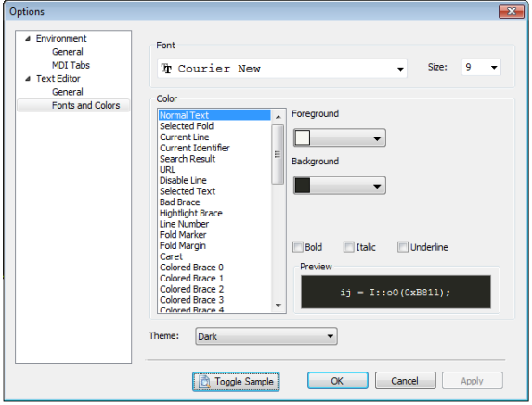
Task: Close the Options dialog
Action: pos(512,11)
